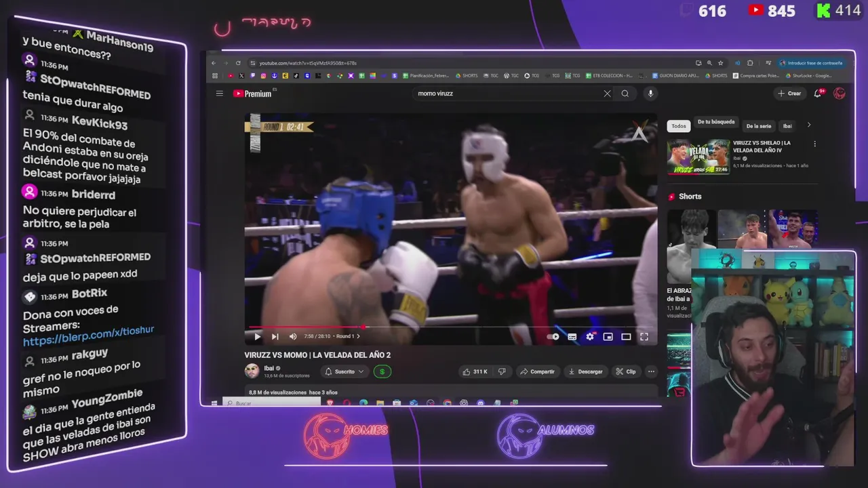Open player settings gear
This screenshot has height=488, width=868.
click(x=590, y=336)
